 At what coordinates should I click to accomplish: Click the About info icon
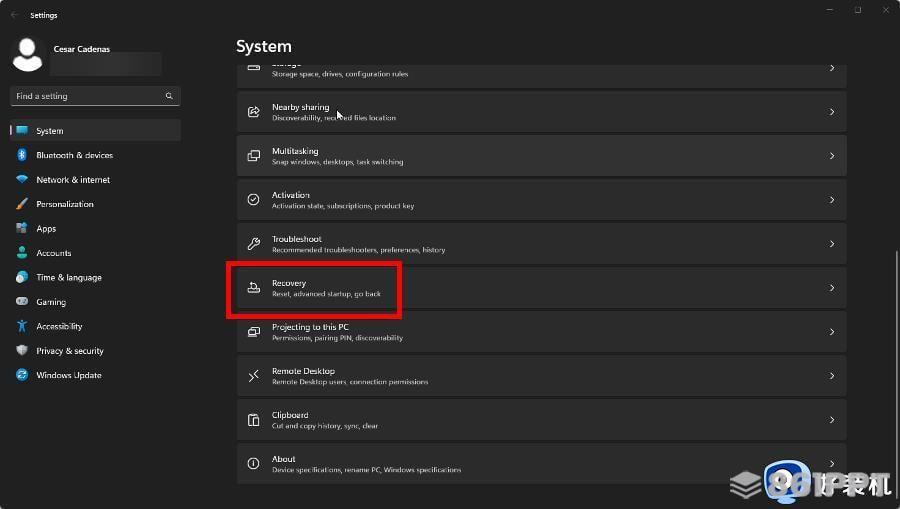tap(254, 464)
